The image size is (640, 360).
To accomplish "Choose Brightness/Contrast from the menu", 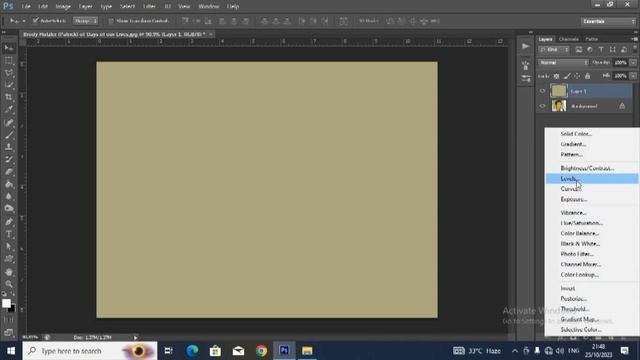I will point(592,168).
